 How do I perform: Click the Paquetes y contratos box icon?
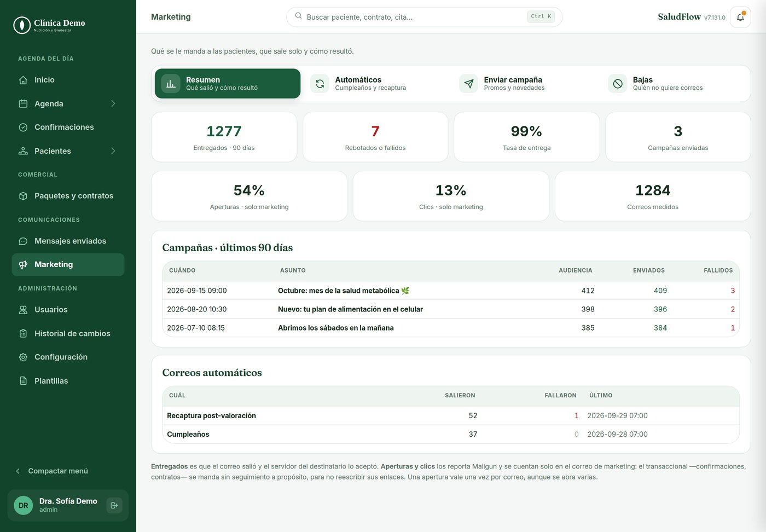23,196
